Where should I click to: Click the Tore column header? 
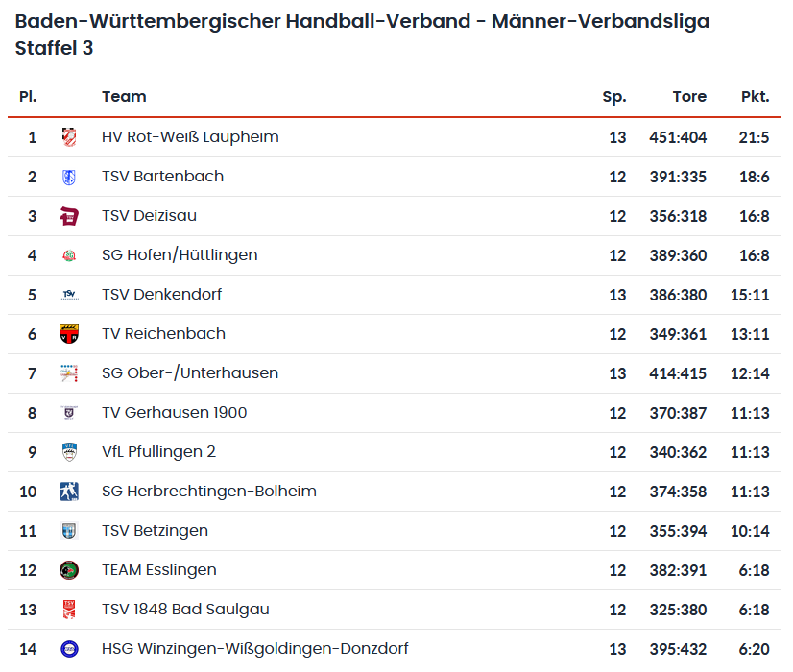(689, 97)
